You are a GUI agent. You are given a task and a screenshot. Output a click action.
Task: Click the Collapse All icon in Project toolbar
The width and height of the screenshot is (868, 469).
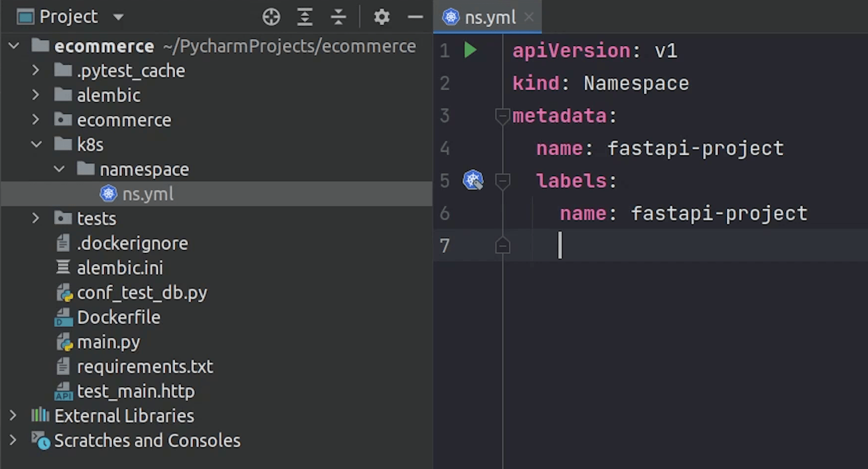(x=338, y=17)
